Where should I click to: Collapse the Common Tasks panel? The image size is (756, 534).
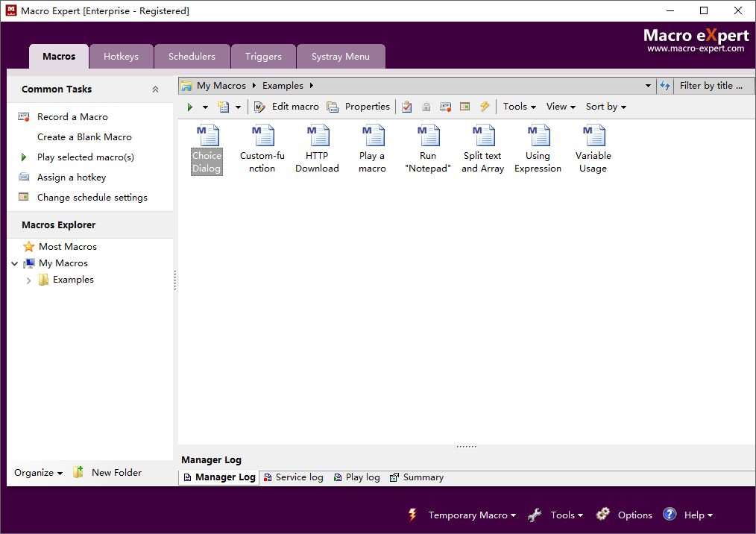coord(155,89)
